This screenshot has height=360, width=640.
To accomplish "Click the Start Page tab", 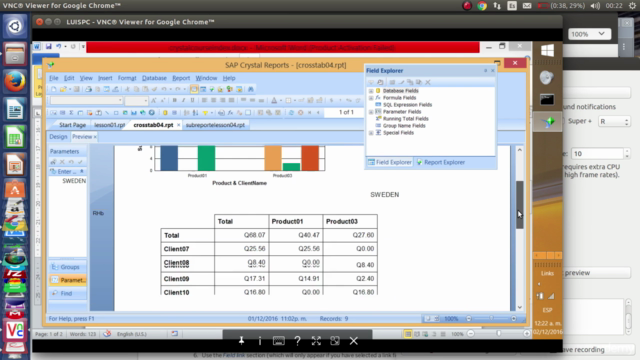I will pos(72,125).
